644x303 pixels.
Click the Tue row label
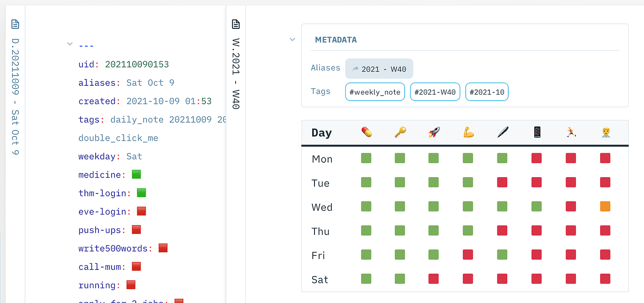point(321,183)
